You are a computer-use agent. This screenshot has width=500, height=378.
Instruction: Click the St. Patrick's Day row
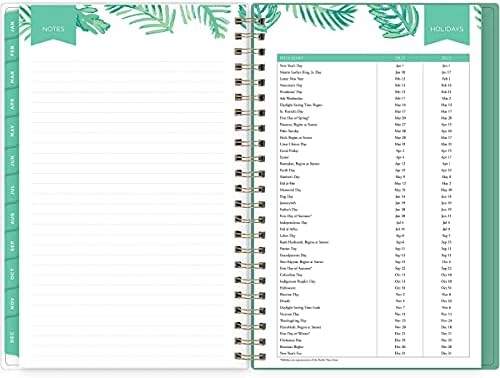(373, 111)
